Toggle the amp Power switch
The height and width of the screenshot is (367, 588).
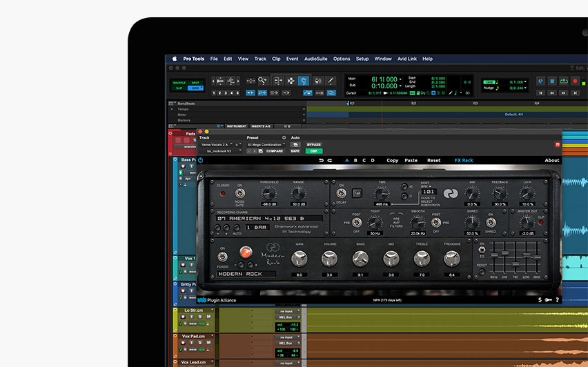click(222, 257)
